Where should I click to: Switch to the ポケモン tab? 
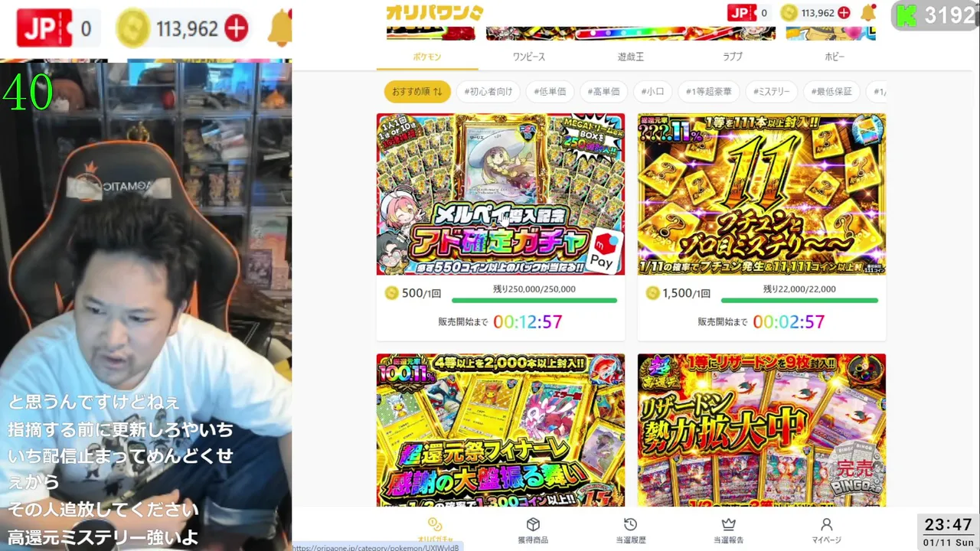[x=427, y=57]
